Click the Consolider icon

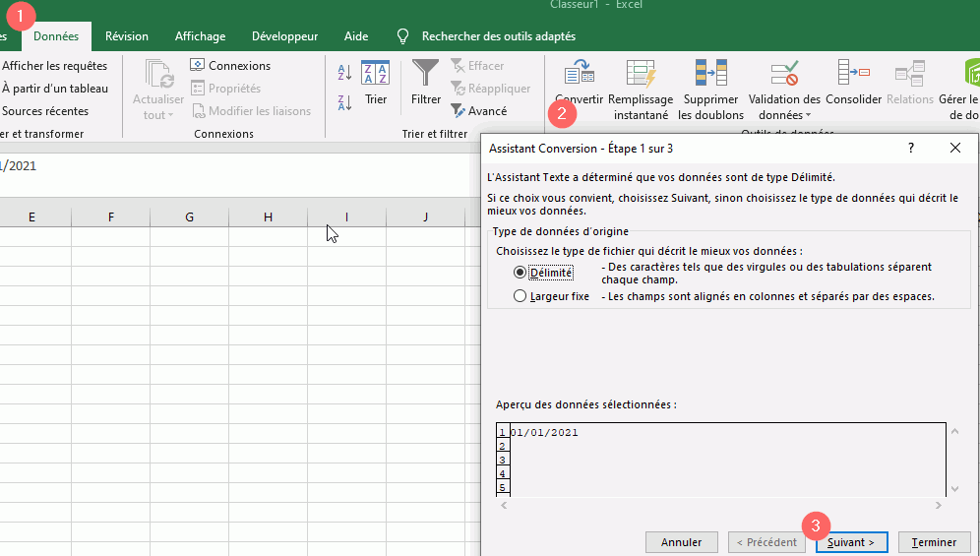click(853, 74)
